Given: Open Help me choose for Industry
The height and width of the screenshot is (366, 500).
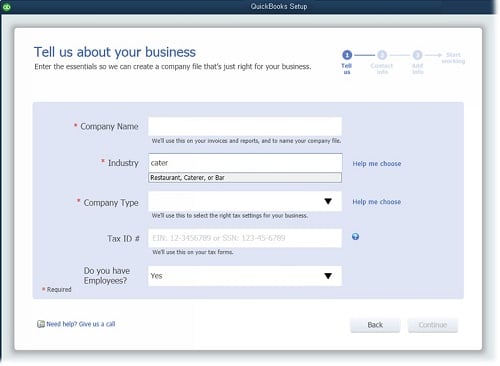Looking at the screenshot, I should coord(377,164).
